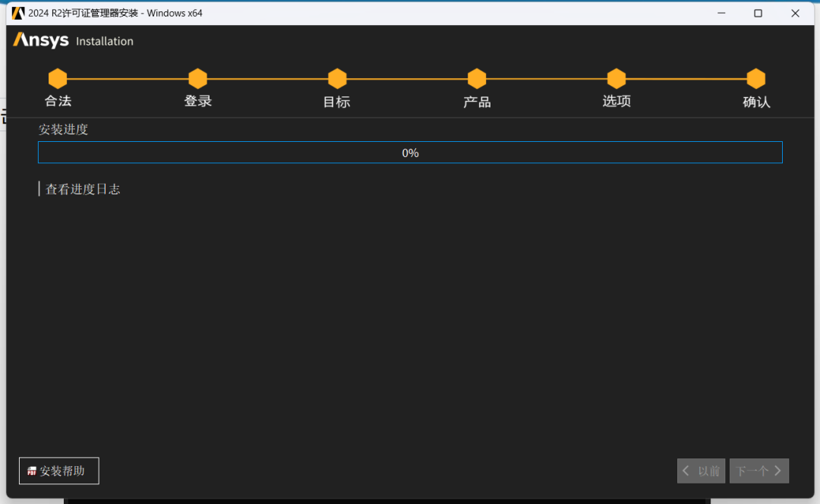Screen dimensions: 820x504
Task: Click the 0% installation progress bar
Action: (x=410, y=153)
